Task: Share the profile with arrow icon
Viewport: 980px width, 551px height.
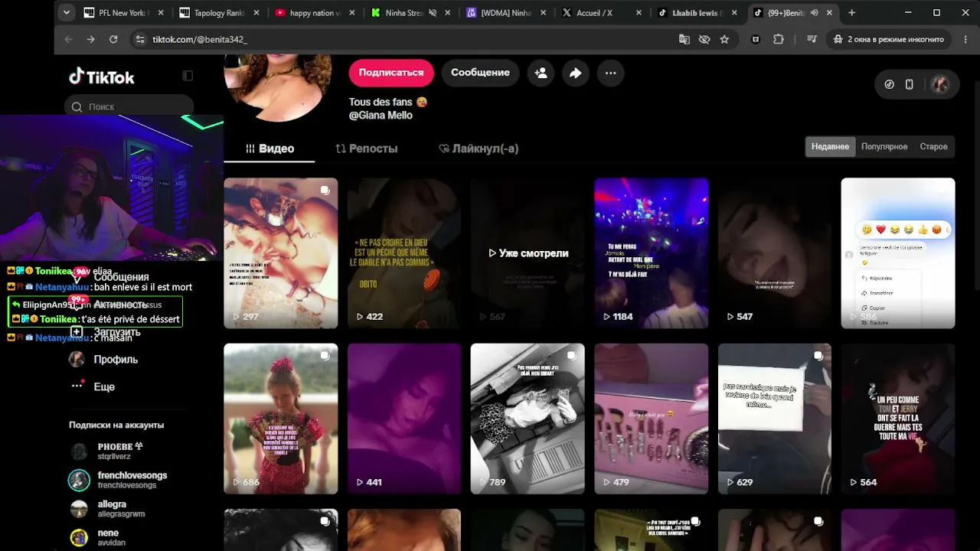Action: click(575, 73)
